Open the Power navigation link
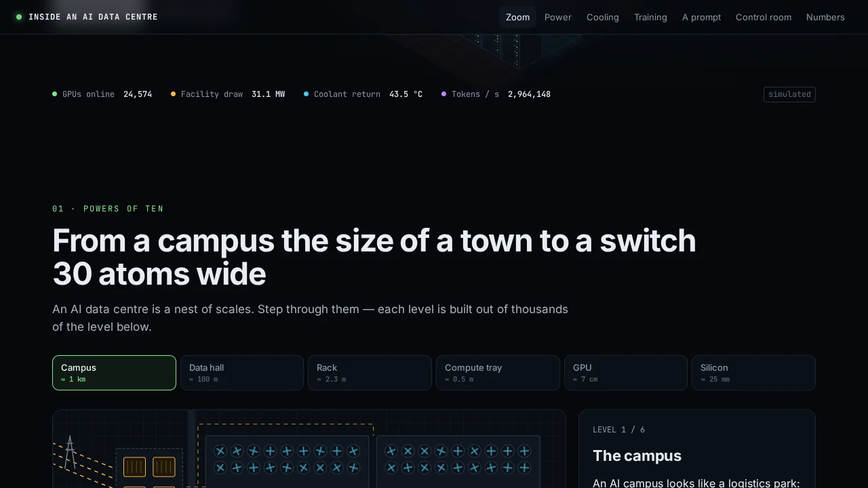Screen dimensions: 868x488 pos(558,17)
